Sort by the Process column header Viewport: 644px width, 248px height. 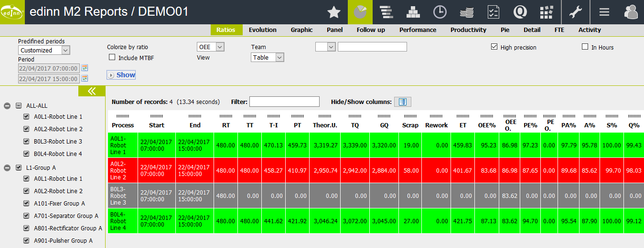123,125
